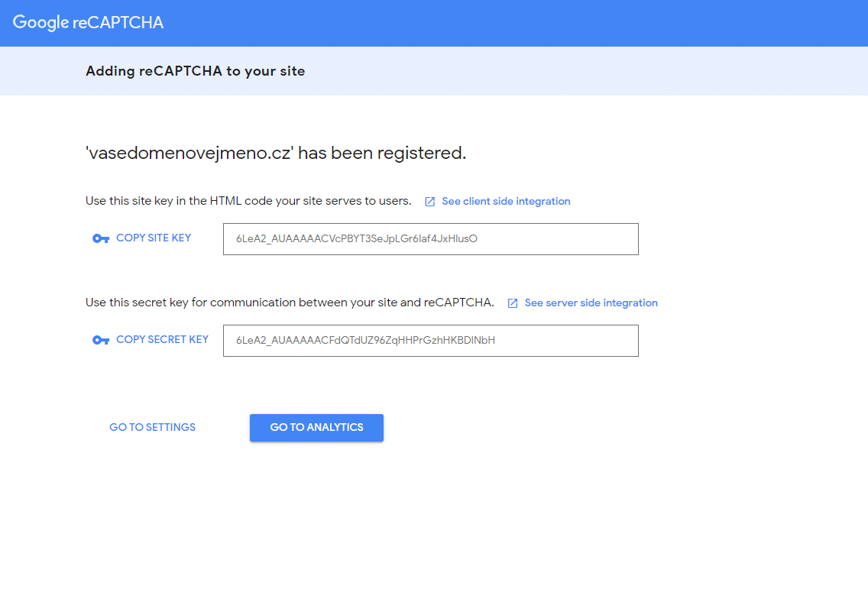Click the 'Adding reCAPTCHA to your site' heading
The image size is (868, 602).
tap(196, 71)
